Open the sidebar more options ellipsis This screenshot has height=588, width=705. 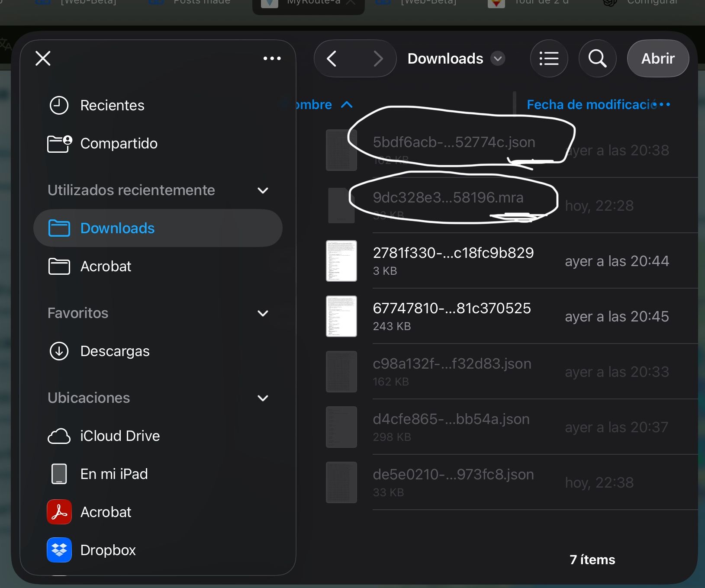[x=272, y=58]
